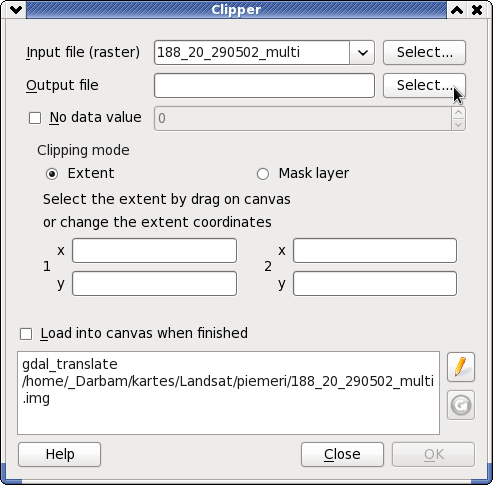Viewport: 493px width, 485px height.
Task: Focus the Output file text field
Action: point(264,86)
